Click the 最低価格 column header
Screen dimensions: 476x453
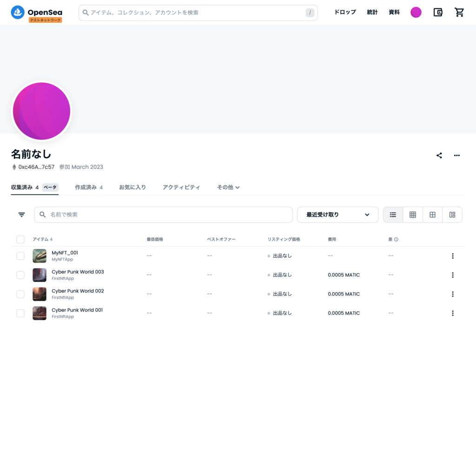(155, 240)
